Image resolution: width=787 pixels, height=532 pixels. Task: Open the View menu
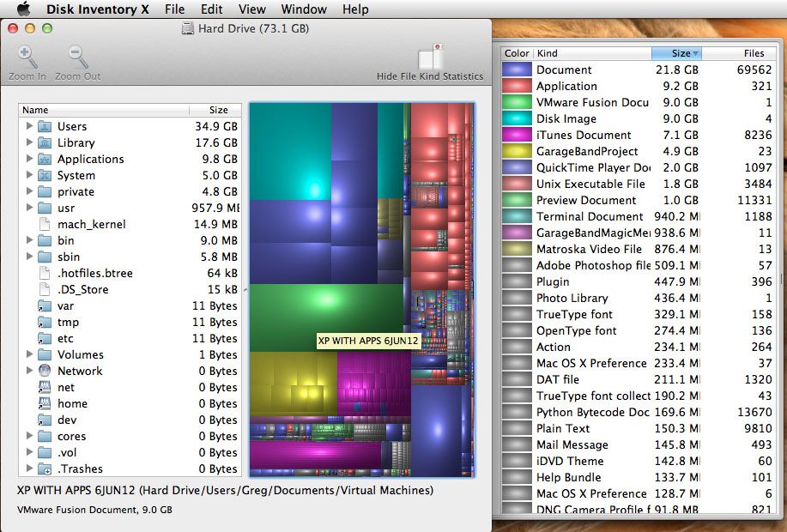(252, 9)
